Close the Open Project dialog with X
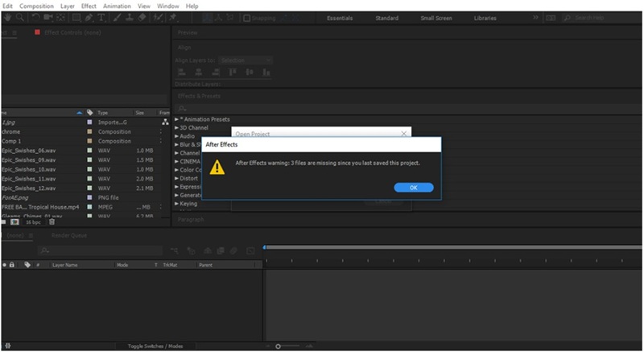This screenshot has width=644, height=352. [x=404, y=134]
